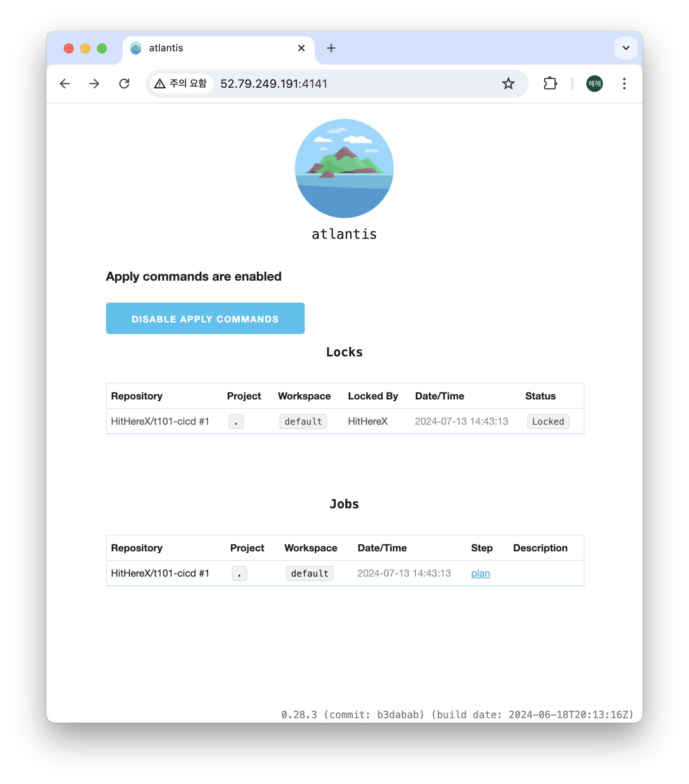The image size is (689, 784).
Task: Click 'Apply commands are enabled' text
Action: (x=193, y=276)
